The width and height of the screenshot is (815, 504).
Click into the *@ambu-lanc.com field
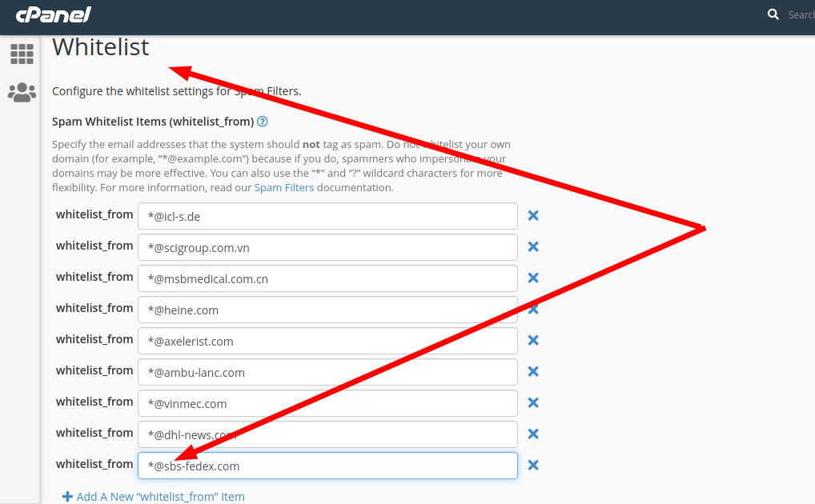pyautogui.click(x=327, y=372)
